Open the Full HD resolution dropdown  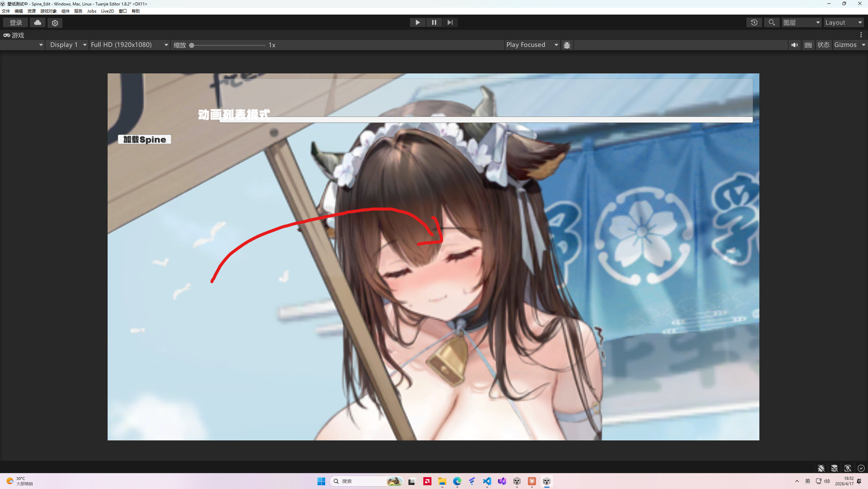(x=129, y=45)
